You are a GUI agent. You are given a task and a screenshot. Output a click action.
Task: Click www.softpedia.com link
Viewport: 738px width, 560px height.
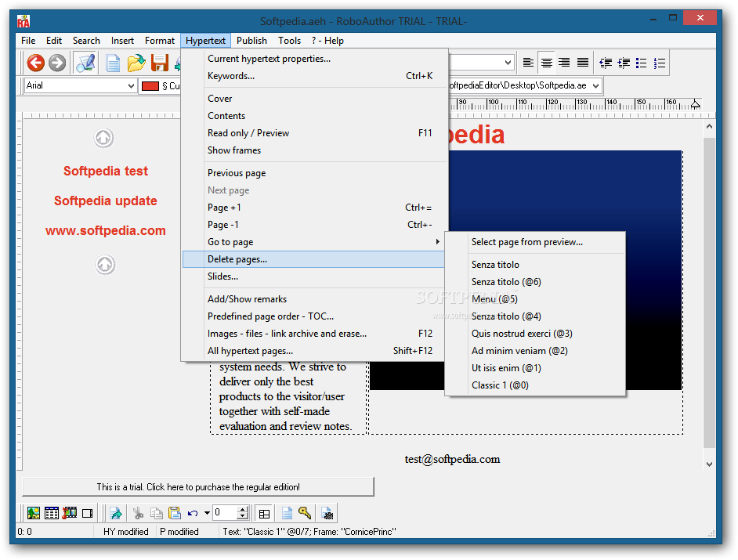point(106,230)
